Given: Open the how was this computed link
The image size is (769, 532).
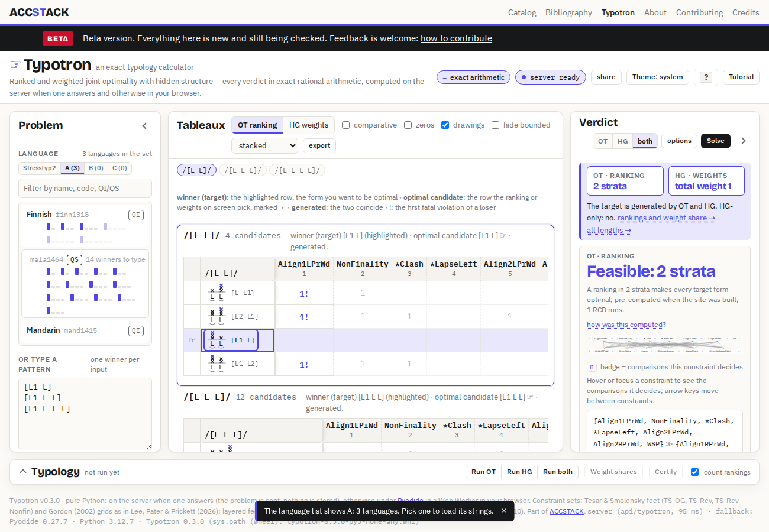Looking at the screenshot, I should point(626,325).
